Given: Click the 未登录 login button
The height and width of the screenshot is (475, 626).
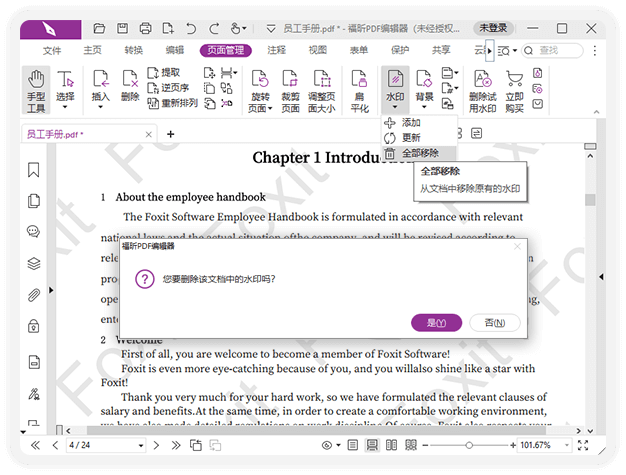Looking at the screenshot, I should coord(493,28).
